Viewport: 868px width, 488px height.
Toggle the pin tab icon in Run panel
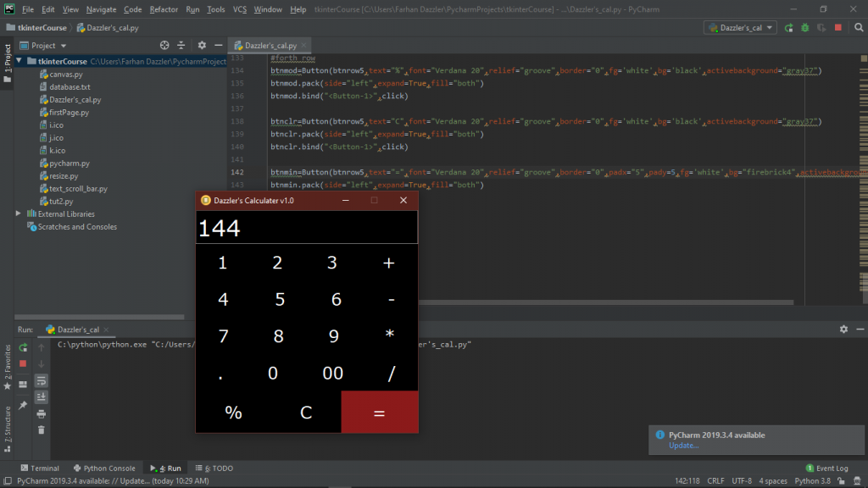[23, 406]
